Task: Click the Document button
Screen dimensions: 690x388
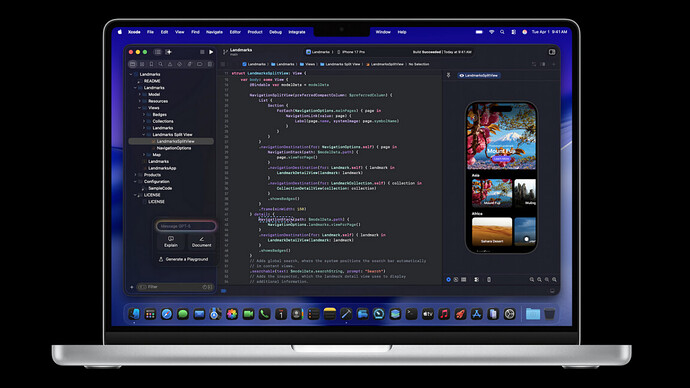Action: [202, 242]
